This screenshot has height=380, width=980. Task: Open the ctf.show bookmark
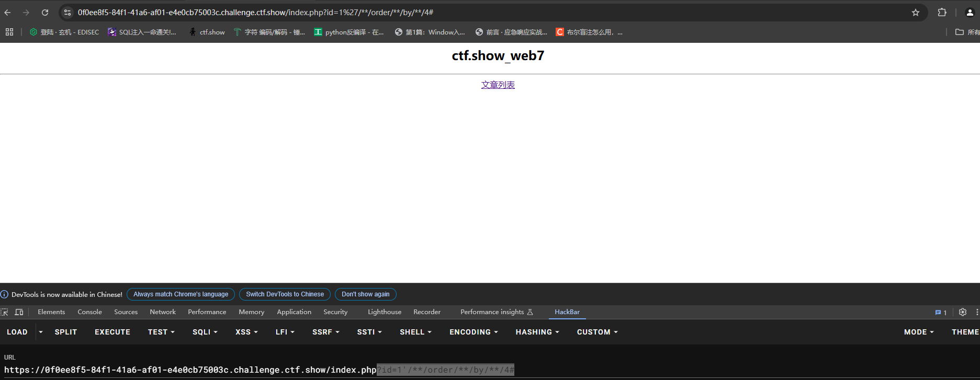pos(207,32)
